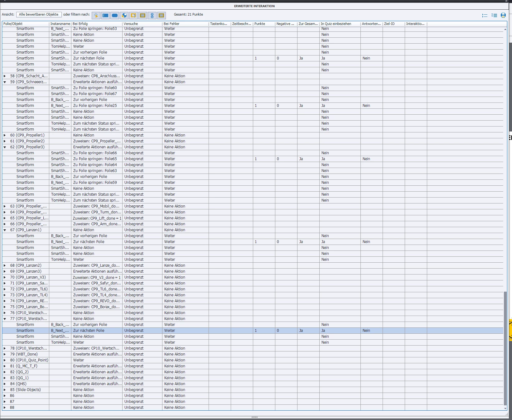Select cell 'Zuweisen: CP9_V3_done = 1'
The image size is (512, 420).
(x=97, y=277)
